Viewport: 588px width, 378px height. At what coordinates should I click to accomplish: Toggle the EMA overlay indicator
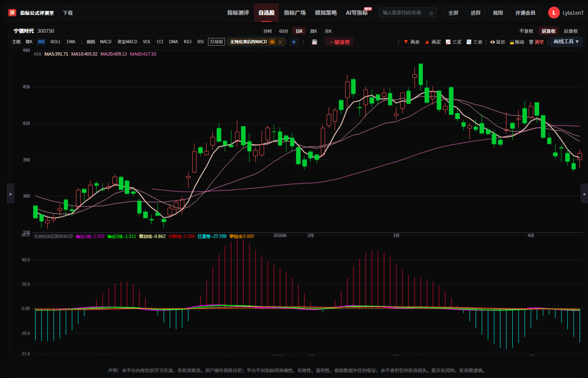click(x=71, y=42)
